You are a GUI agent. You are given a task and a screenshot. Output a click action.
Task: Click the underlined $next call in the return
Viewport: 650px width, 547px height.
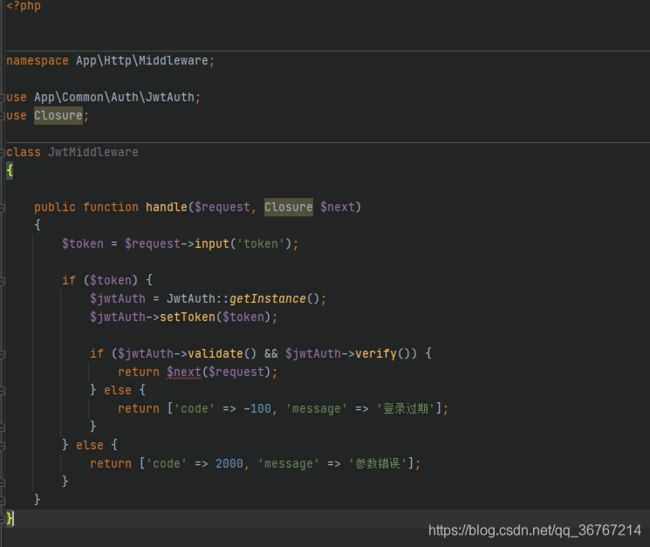click(184, 372)
